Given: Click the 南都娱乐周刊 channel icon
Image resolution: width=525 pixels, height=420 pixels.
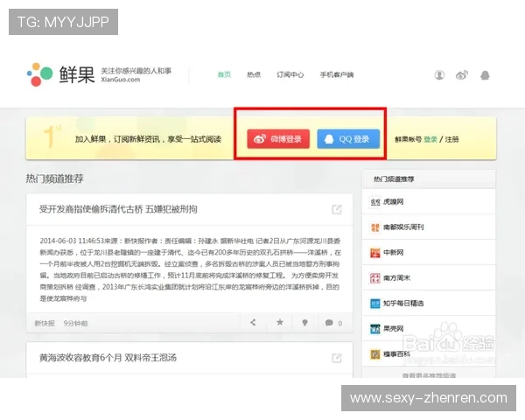Looking at the screenshot, I should tap(375, 227).
